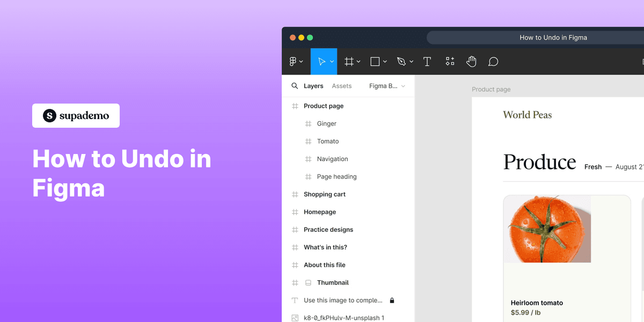The height and width of the screenshot is (322, 644).
Task: Select the Text tool
Action: click(427, 61)
